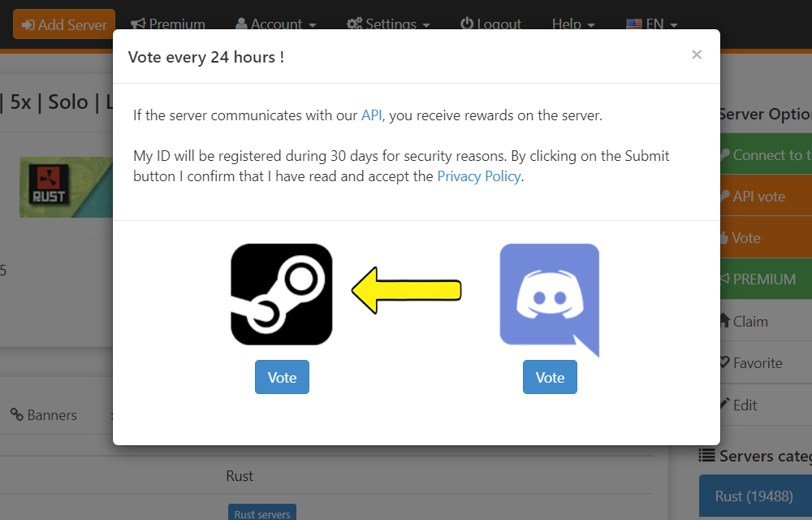Image resolution: width=812 pixels, height=520 pixels.
Task: Vote using the Discord Vote button
Action: [x=550, y=377]
